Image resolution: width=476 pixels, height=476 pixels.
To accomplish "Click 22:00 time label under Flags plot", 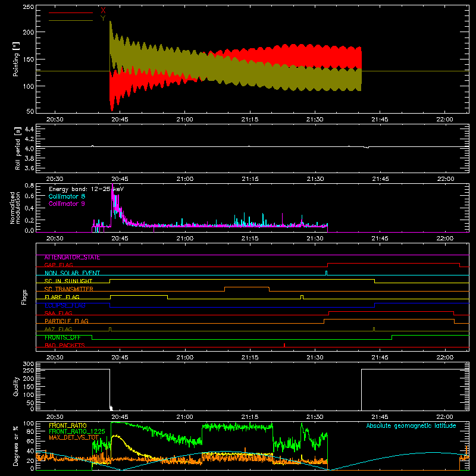I will point(445,358).
